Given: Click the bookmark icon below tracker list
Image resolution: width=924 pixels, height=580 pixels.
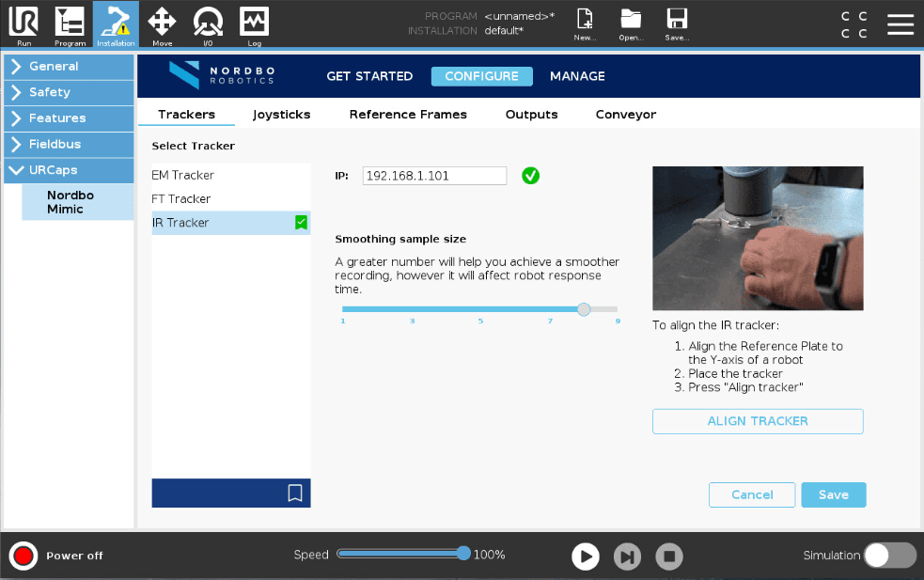Looking at the screenshot, I should 294,493.
